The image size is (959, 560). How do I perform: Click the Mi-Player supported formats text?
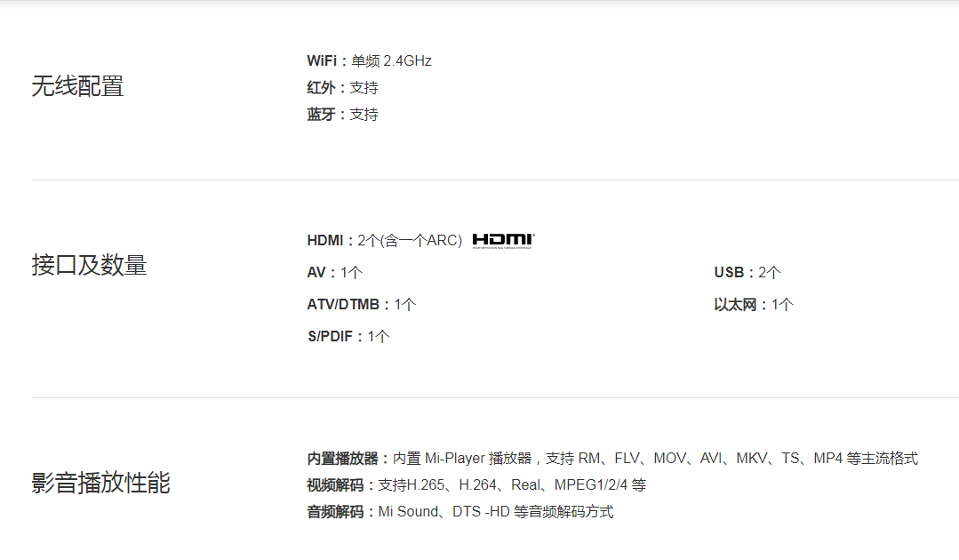655,459
